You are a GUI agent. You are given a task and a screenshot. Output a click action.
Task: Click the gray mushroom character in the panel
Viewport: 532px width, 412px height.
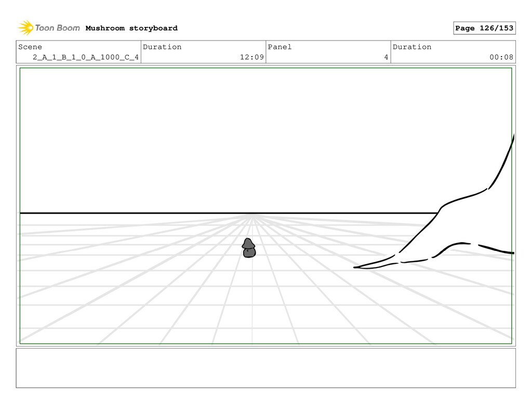coord(249,248)
